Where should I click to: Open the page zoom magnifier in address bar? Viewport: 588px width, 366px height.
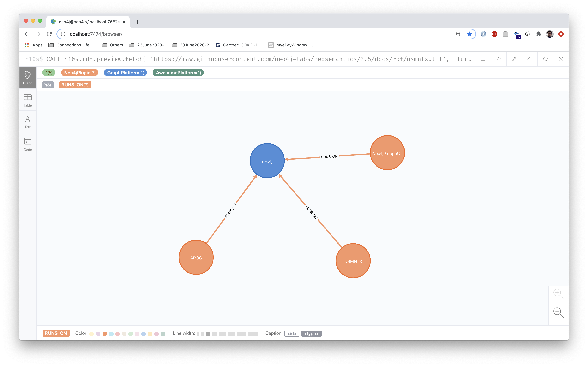(x=458, y=34)
